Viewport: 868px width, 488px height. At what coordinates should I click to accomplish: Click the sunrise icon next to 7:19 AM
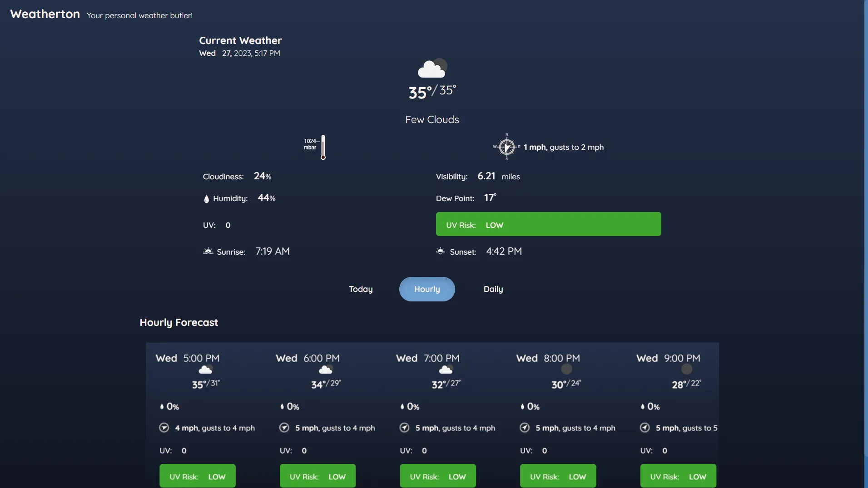[208, 251]
